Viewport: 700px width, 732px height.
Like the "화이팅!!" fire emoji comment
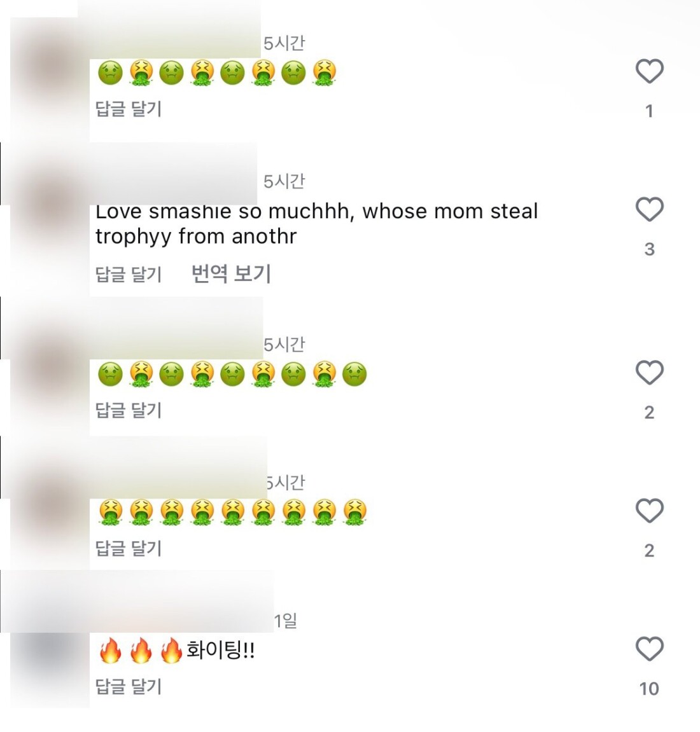pos(650,649)
